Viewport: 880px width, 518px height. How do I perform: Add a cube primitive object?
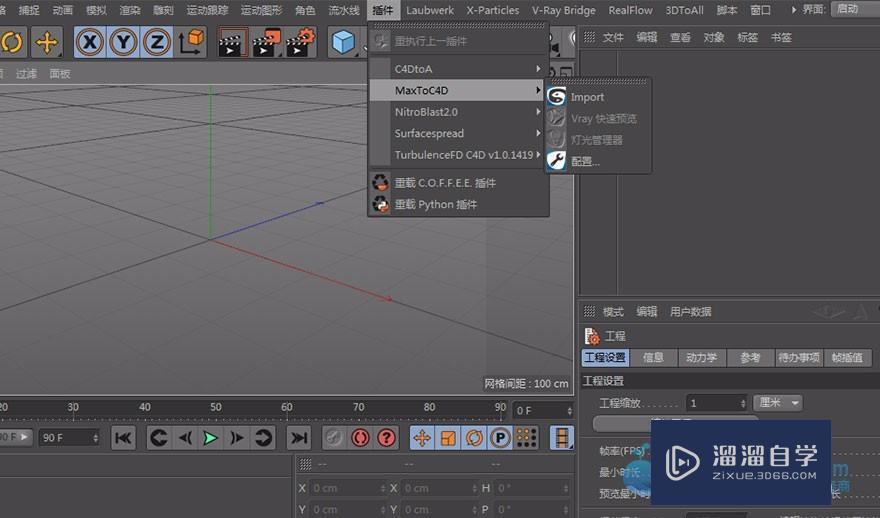click(343, 42)
